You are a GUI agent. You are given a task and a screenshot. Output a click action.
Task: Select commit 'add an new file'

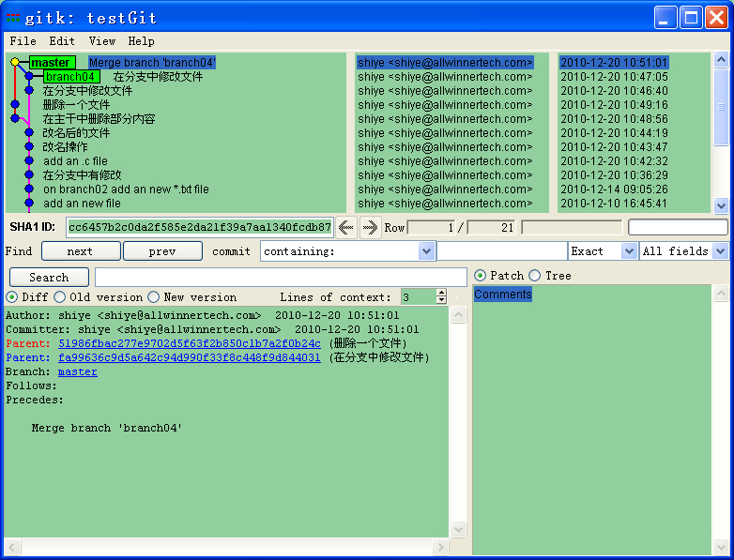click(82, 204)
